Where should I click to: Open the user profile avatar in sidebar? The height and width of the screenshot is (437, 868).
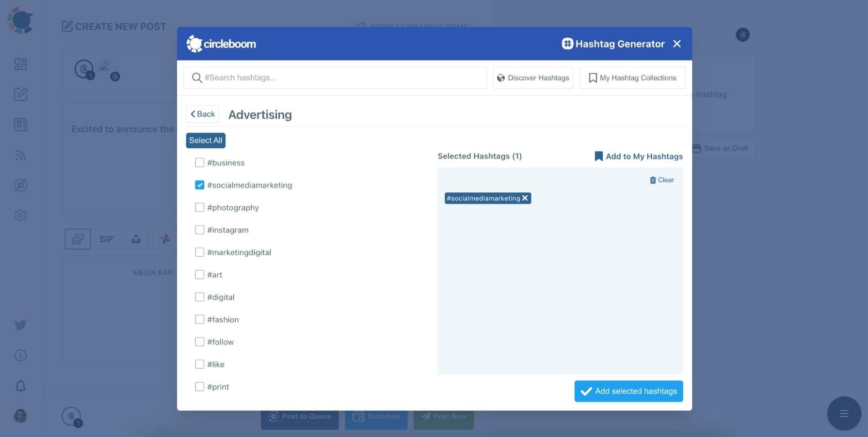coord(20,416)
